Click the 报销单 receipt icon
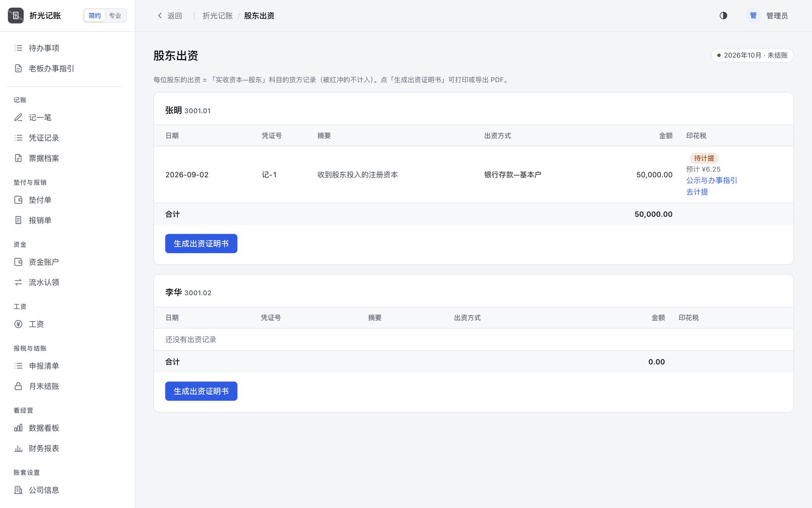Viewport: 812px width, 508px height. (19, 220)
